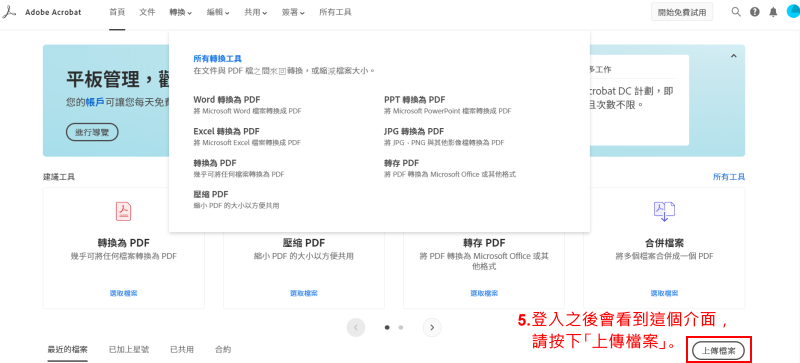
Task: Go to the 首頁 tab
Action: [117, 12]
